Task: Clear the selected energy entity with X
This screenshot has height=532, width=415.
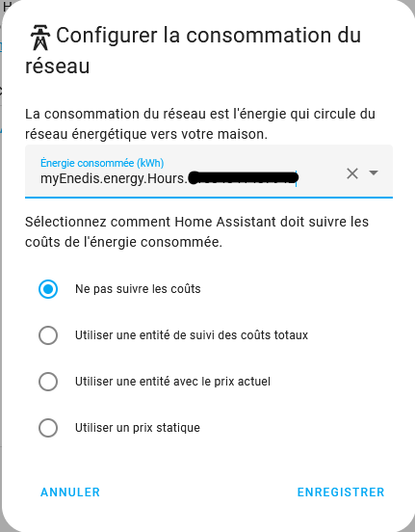Action: 352,173
